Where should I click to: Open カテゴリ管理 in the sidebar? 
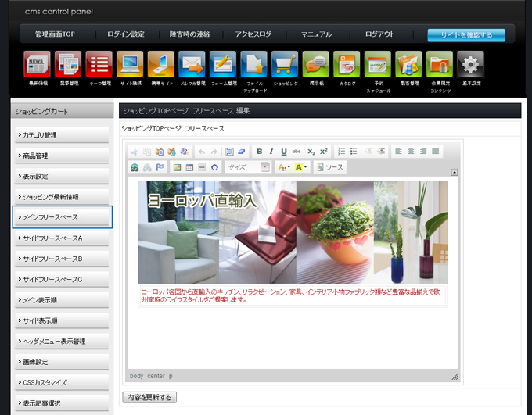coord(61,135)
